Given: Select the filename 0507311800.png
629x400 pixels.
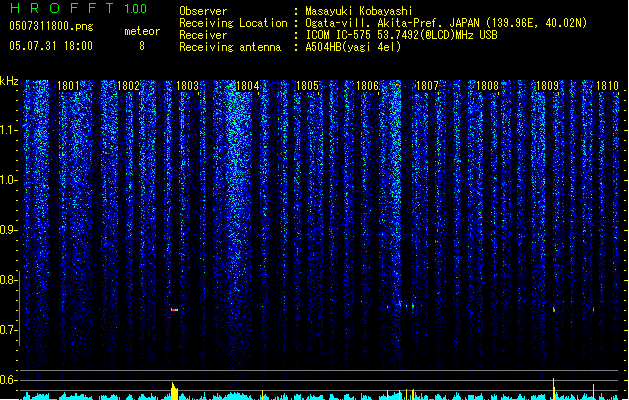Looking at the screenshot, I should (x=51, y=26).
